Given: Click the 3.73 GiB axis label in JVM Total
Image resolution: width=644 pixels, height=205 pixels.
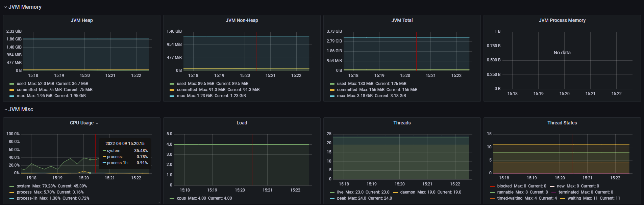Looking at the screenshot, I should click(334, 31).
